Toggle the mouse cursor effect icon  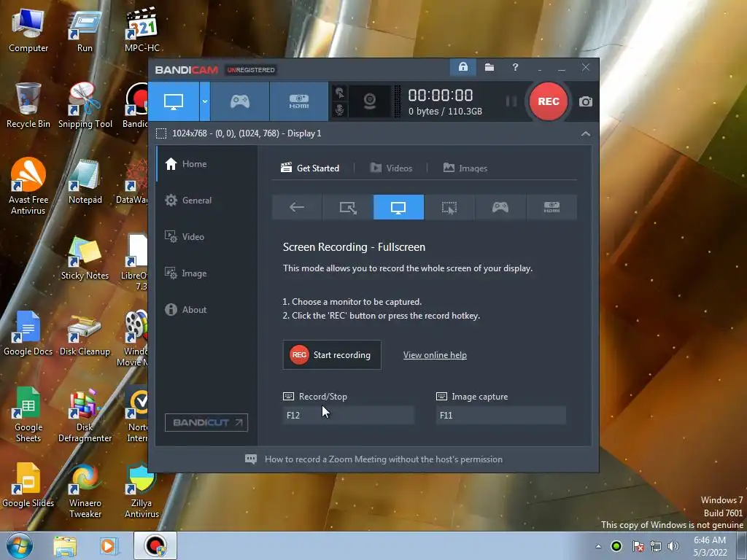[339, 93]
